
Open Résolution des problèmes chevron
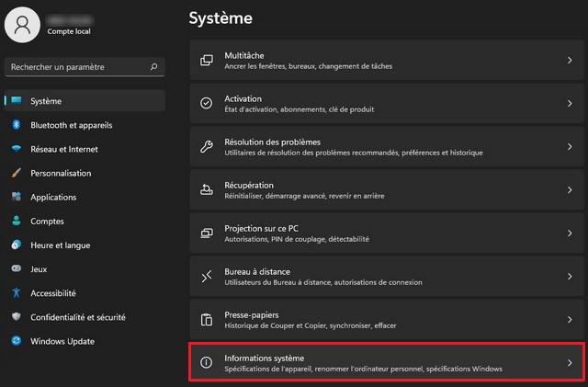(x=570, y=146)
